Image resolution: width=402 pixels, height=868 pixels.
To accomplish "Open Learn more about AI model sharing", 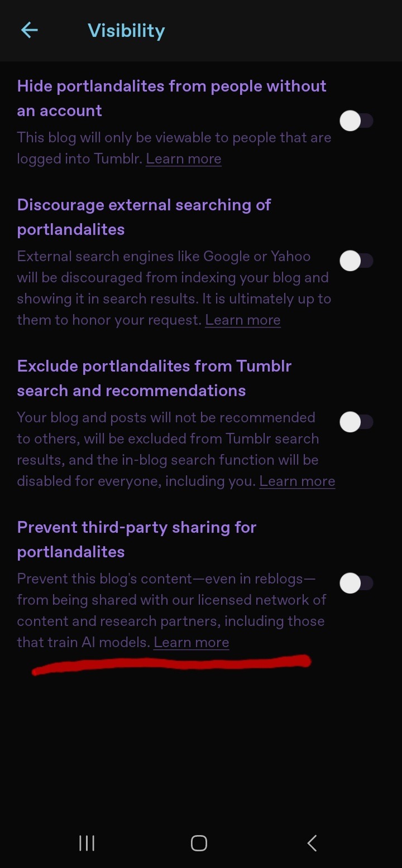I will pyautogui.click(x=192, y=643).
